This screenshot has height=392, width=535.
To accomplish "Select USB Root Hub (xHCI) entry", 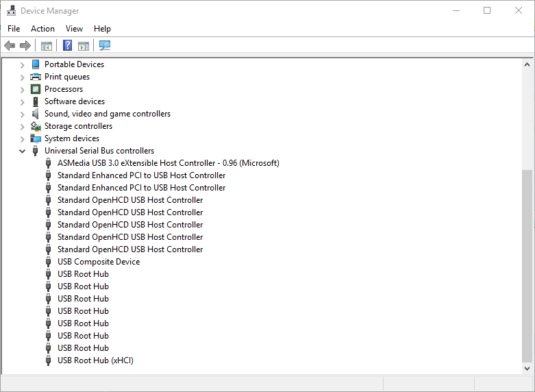I will (x=95, y=360).
